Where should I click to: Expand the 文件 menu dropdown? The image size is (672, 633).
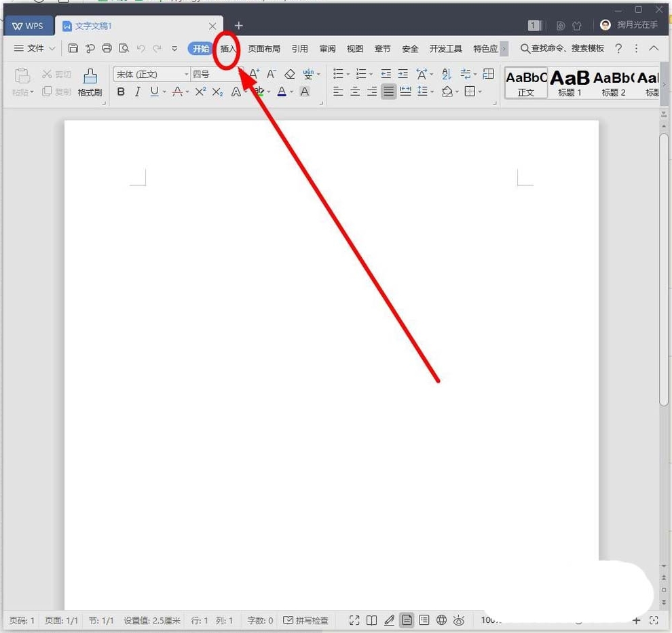(x=35, y=48)
